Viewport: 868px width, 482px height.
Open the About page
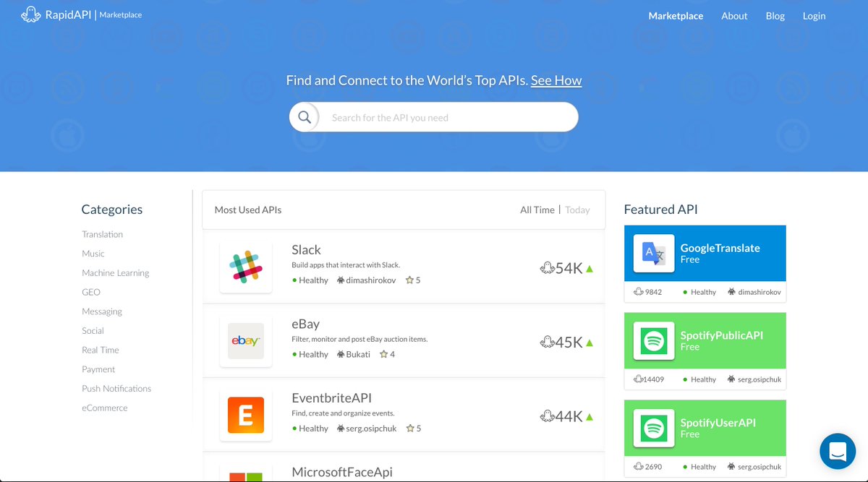(734, 16)
